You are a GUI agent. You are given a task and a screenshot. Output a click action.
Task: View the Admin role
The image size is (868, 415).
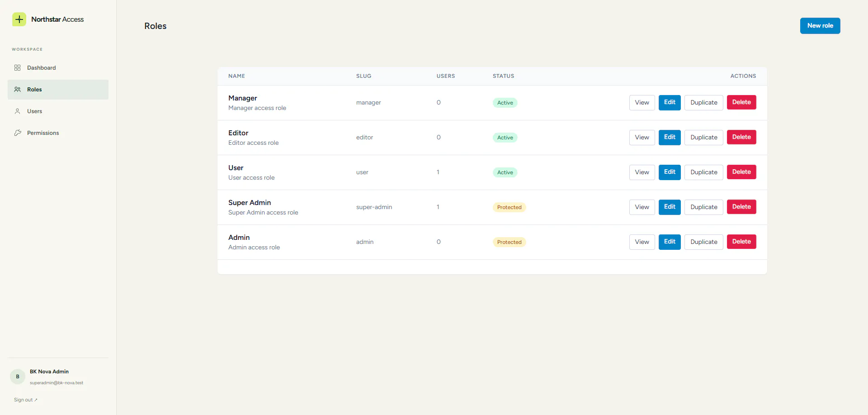(642, 242)
